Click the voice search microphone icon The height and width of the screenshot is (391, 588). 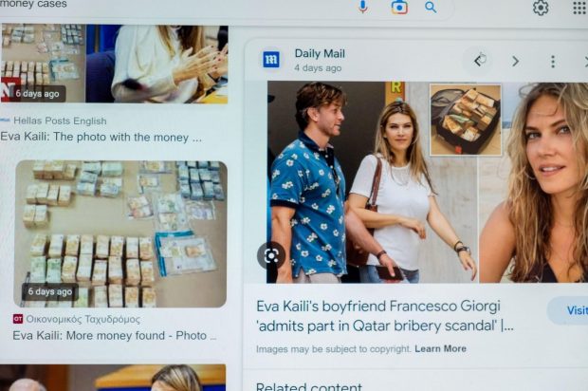click(362, 7)
